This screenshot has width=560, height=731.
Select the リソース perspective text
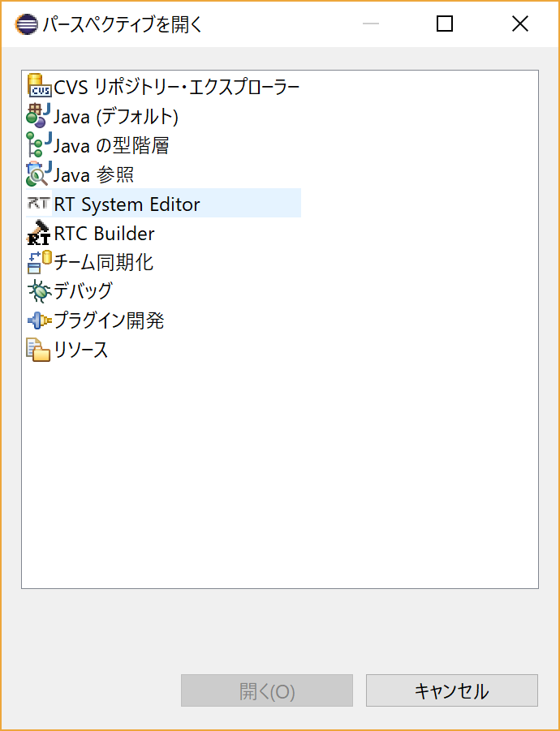[x=81, y=350]
